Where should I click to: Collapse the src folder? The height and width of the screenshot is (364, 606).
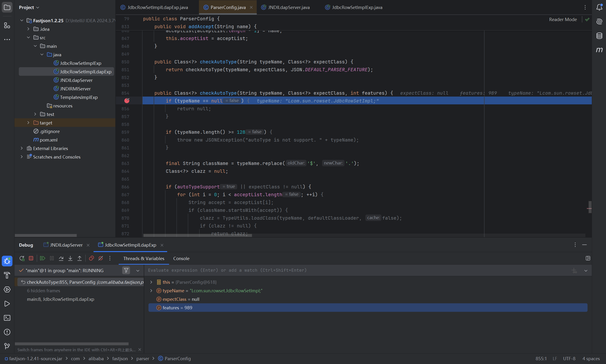[x=28, y=38]
